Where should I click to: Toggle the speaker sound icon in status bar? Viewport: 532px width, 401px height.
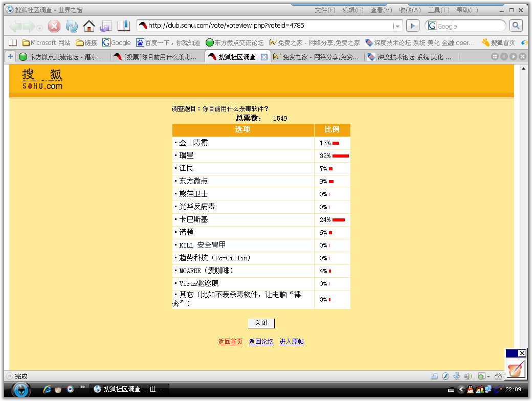pos(468,376)
